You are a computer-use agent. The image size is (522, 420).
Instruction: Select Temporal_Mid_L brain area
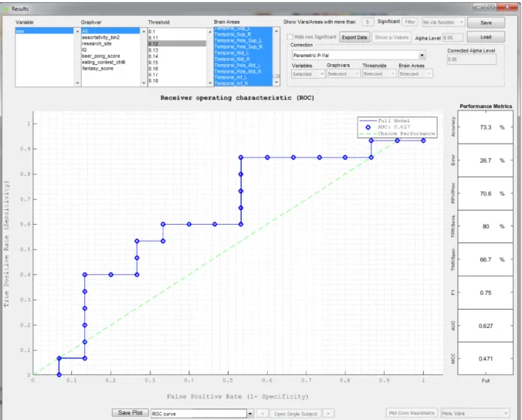[x=243, y=53]
